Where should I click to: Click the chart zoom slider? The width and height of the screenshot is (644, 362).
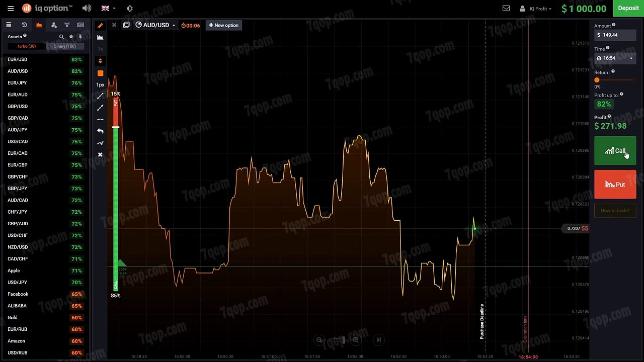[x=337, y=340]
